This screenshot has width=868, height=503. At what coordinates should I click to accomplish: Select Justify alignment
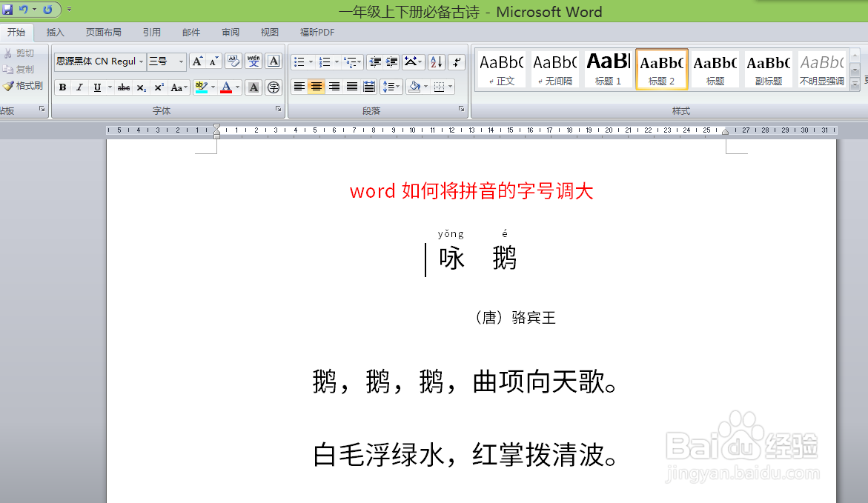[351, 87]
